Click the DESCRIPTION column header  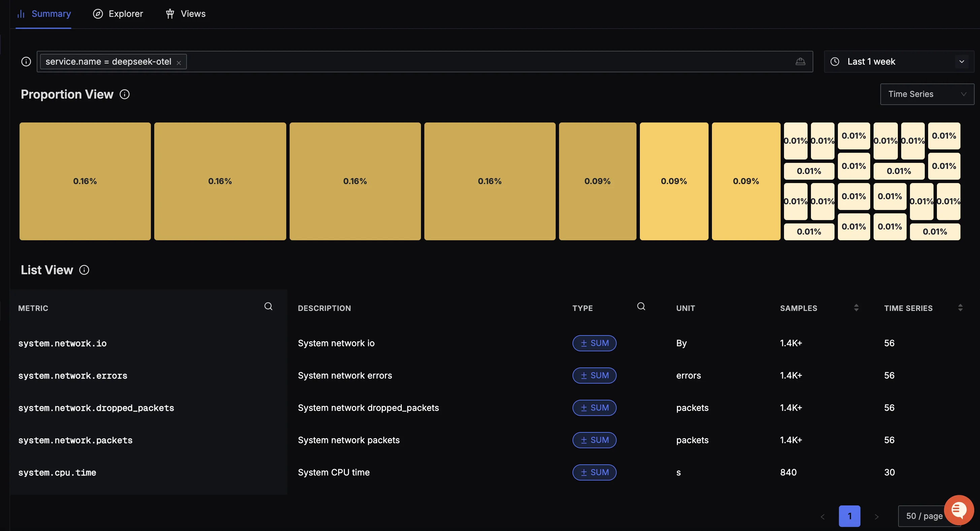click(x=325, y=308)
